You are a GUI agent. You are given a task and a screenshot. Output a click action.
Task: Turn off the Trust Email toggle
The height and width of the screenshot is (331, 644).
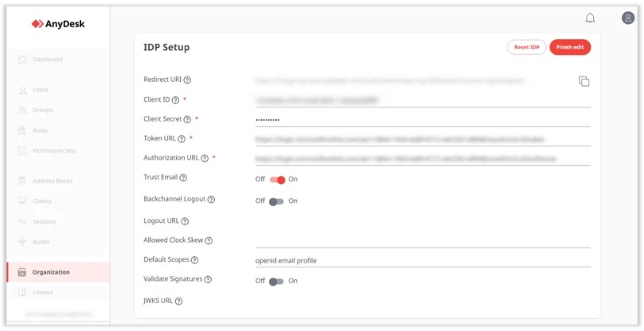coord(277,179)
